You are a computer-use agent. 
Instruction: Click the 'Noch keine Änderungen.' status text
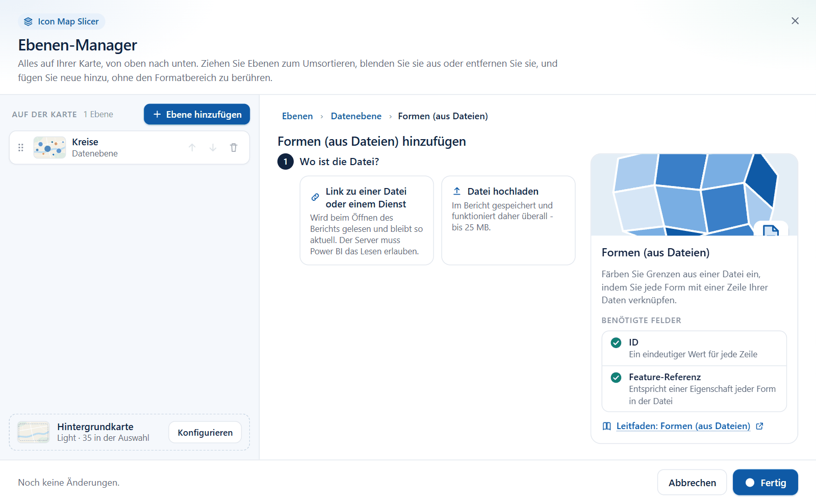[69, 483]
